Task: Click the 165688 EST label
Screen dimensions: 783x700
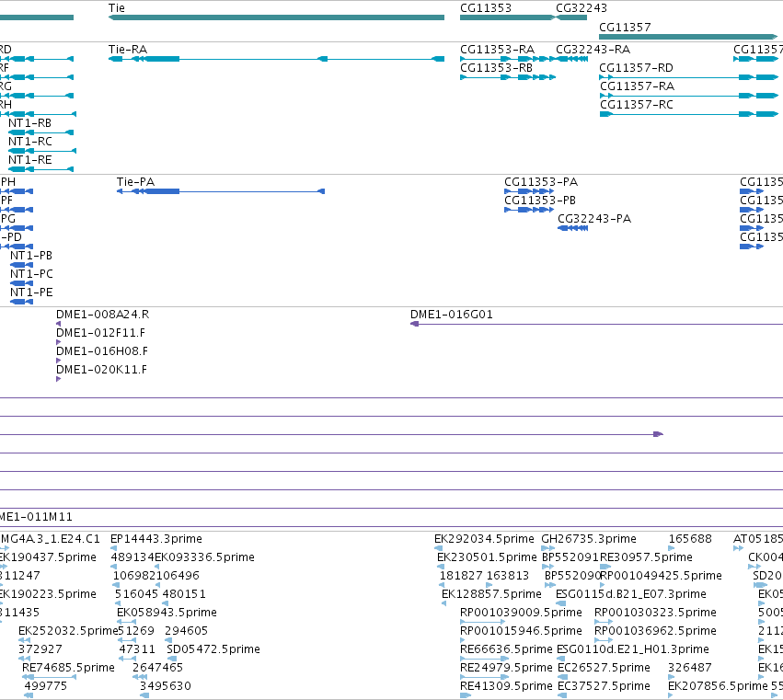Action: coord(690,539)
